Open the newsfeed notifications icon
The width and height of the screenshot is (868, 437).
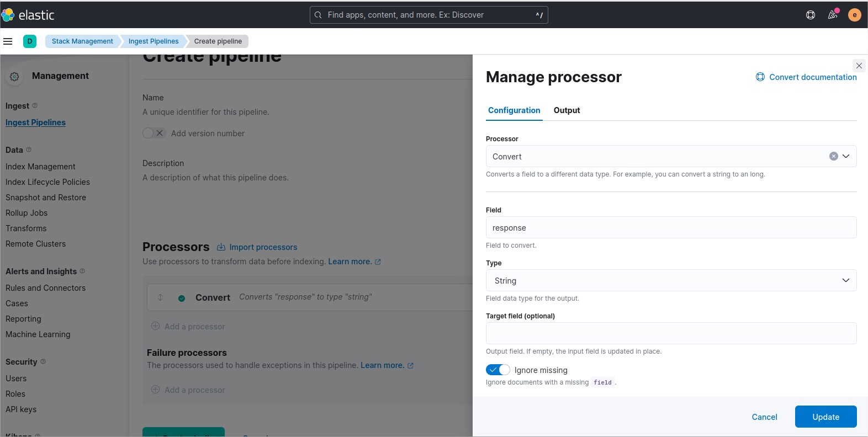[833, 15]
